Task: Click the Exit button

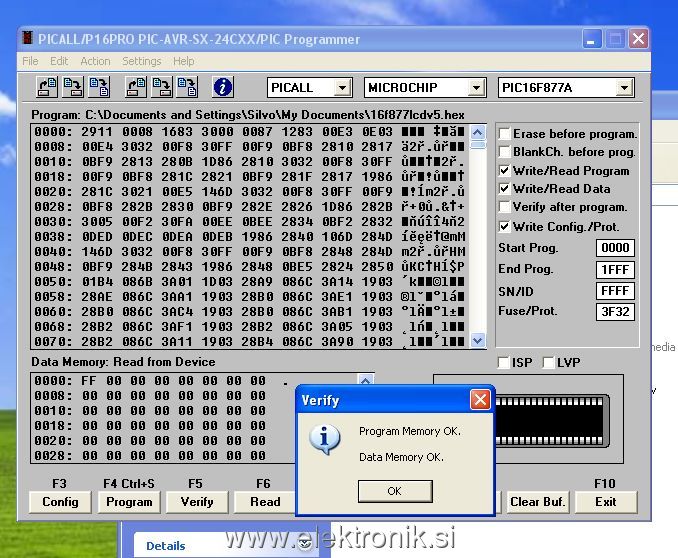Action: [606, 502]
